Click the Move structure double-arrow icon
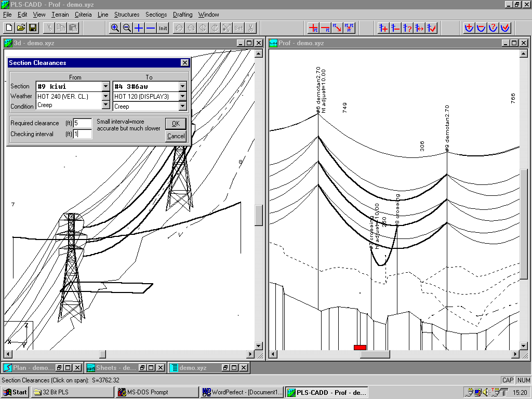 click(x=419, y=28)
